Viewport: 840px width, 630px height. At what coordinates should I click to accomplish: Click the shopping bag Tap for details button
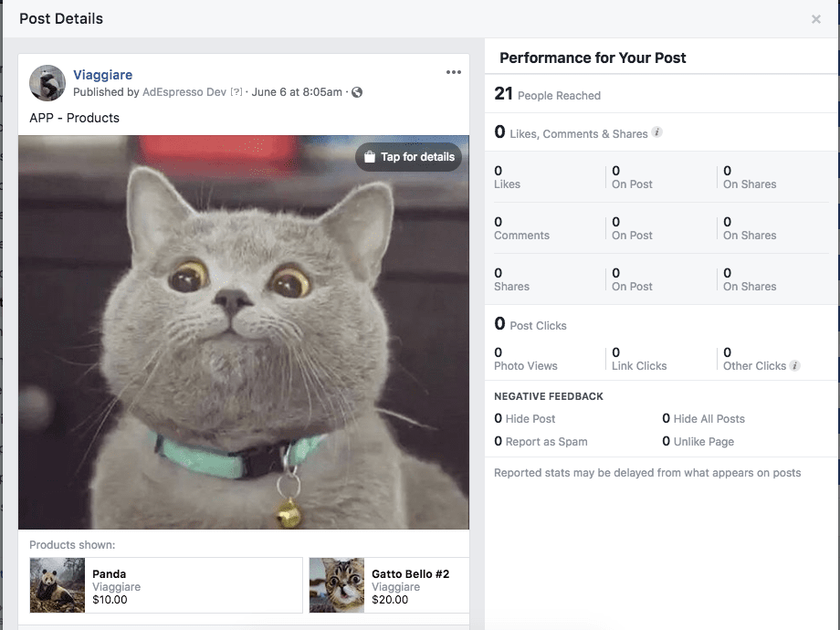[x=409, y=157]
